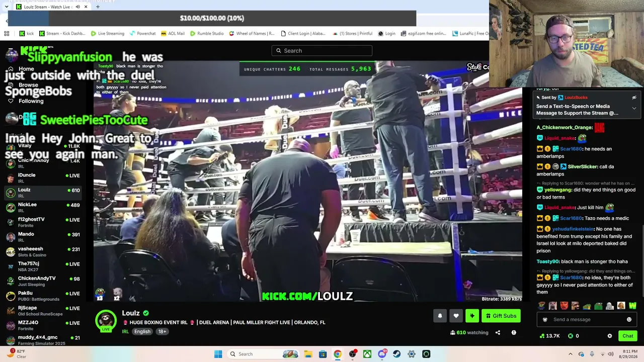Image resolution: width=644 pixels, height=362 pixels.
Task: Open Loulz channel avatar
Action: click(106, 321)
